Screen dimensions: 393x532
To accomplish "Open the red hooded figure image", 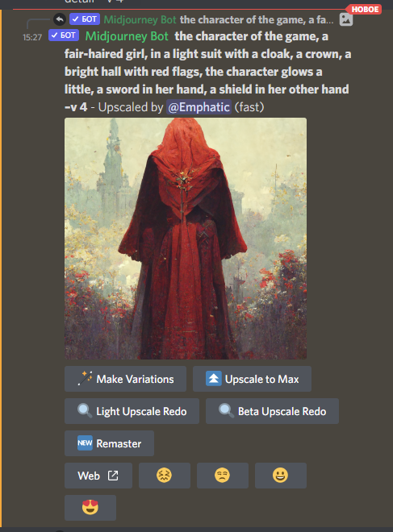I will (186, 239).
